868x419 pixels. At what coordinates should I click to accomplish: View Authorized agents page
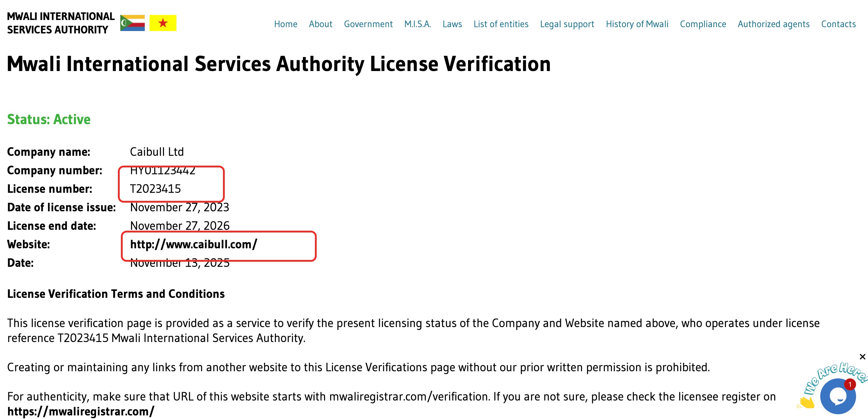point(773,24)
